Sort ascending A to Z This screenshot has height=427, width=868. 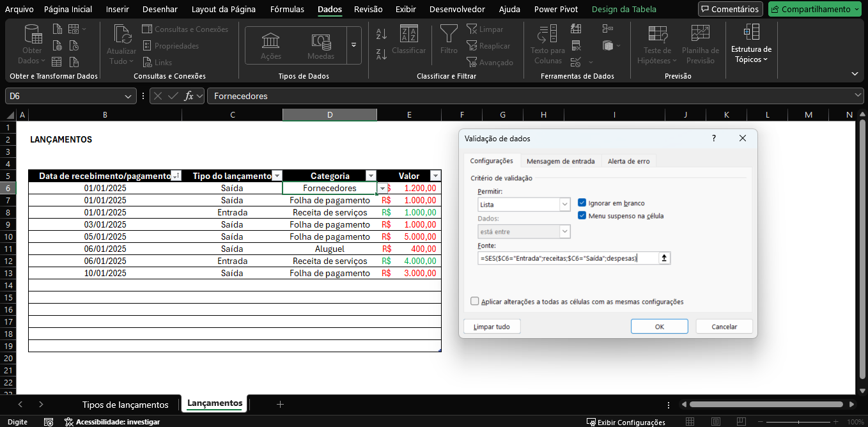(x=382, y=34)
